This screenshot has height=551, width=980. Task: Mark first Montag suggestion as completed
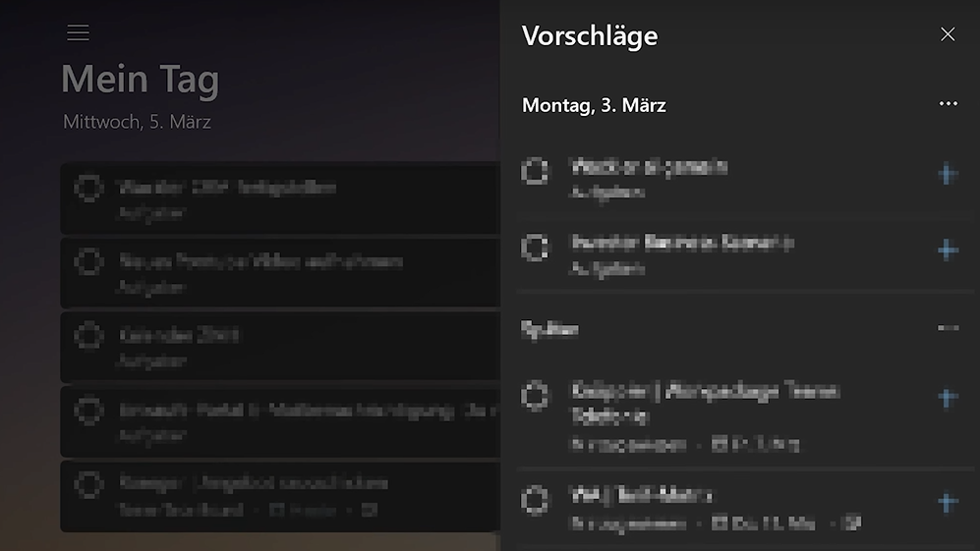coord(535,172)
